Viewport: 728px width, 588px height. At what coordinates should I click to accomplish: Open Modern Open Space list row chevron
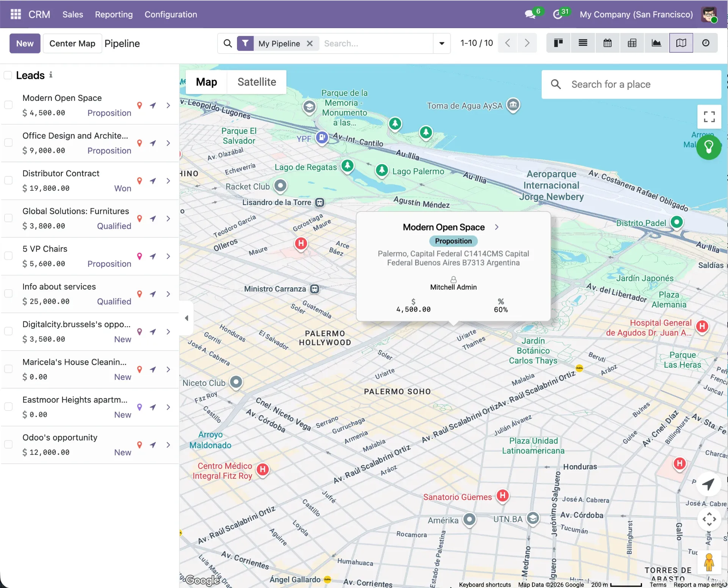168,105
